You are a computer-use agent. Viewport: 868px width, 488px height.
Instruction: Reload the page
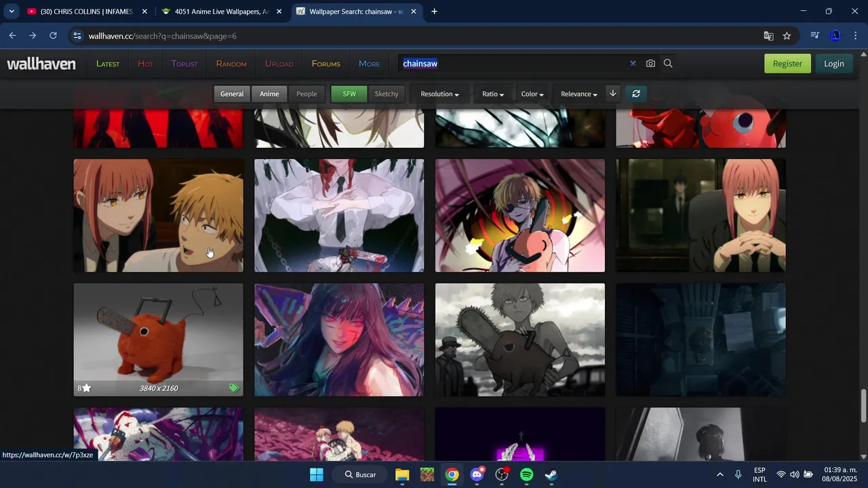tap(53, 36)
